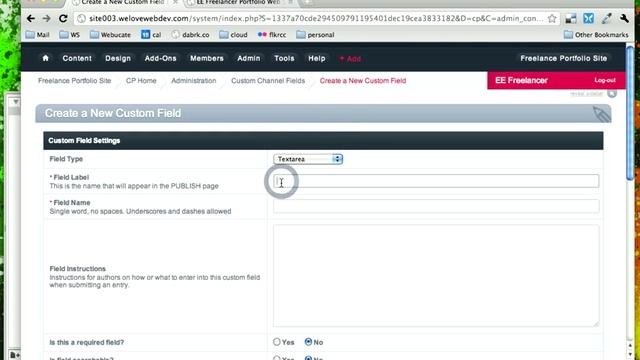Click into the Field Instructions textarea
The image size is (640, 360).
[x=436, y=276]
